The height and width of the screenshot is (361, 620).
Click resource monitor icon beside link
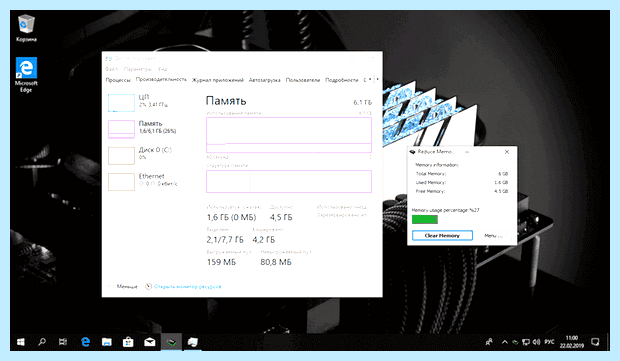(148, 286)
